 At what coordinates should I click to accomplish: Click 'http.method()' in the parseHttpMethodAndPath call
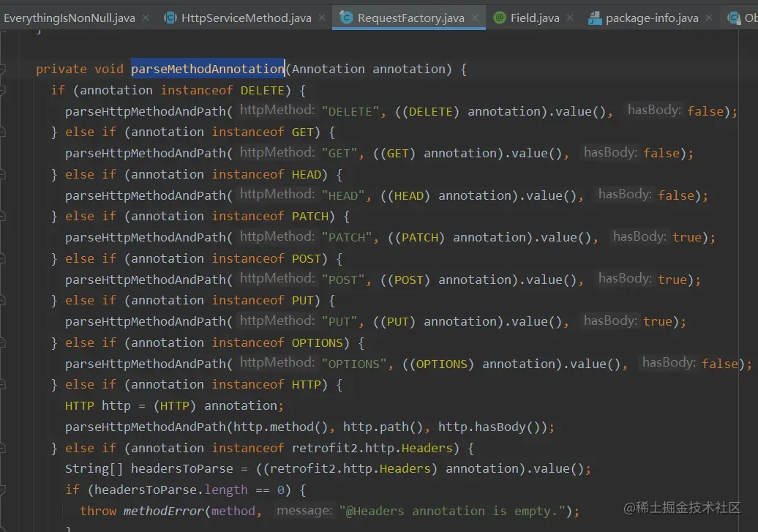[x=281, y=427]
